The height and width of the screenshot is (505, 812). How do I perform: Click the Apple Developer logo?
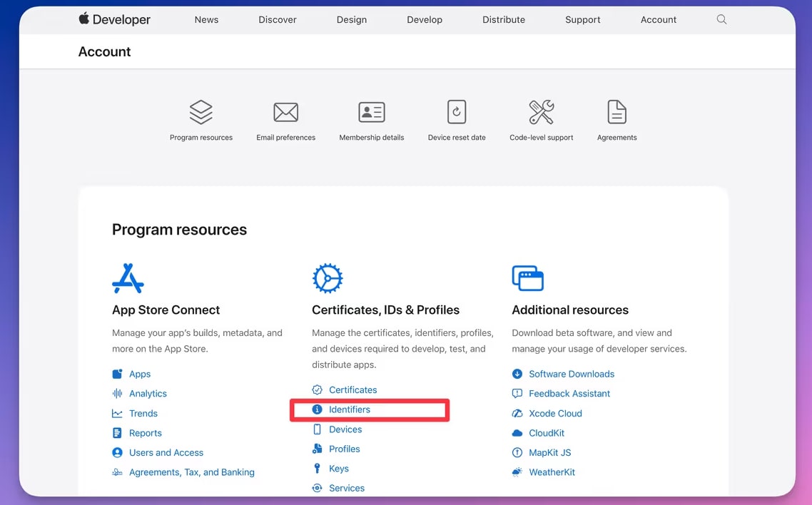coord(113,19)
